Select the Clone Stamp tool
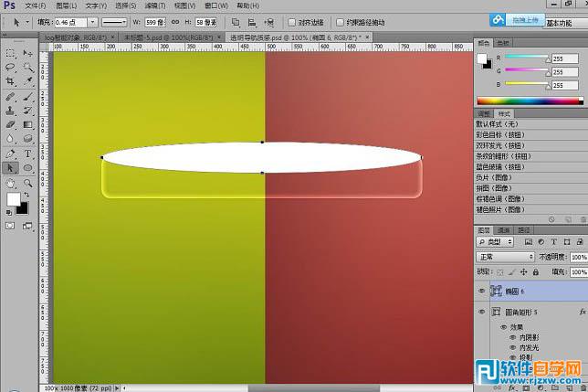The height and width of the screenshot is (392, 588). click(10, 111)
